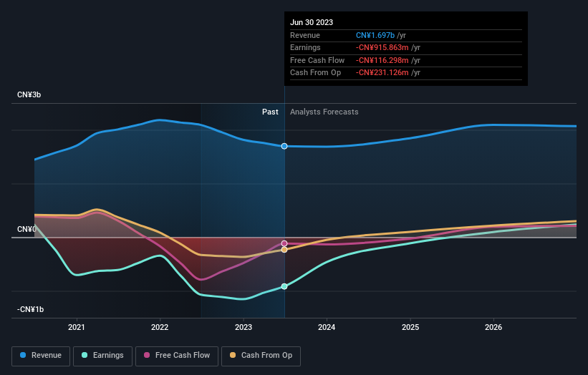This screenshot has height=375, width=588.
Task: Click the 2026 x-axis label
Action: pyautogui.click(x=493, y=327)
